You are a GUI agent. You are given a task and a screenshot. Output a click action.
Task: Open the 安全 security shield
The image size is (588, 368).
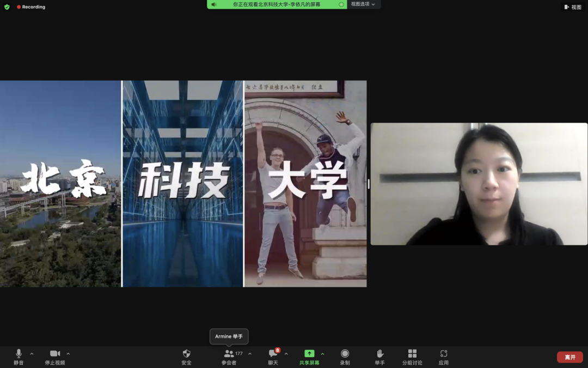186,357
